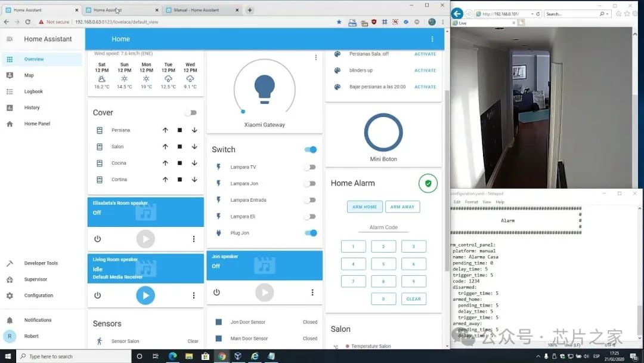Turn off Plug Jon switch
This screenshot has height=363, width=644.
tap(311, 233)
